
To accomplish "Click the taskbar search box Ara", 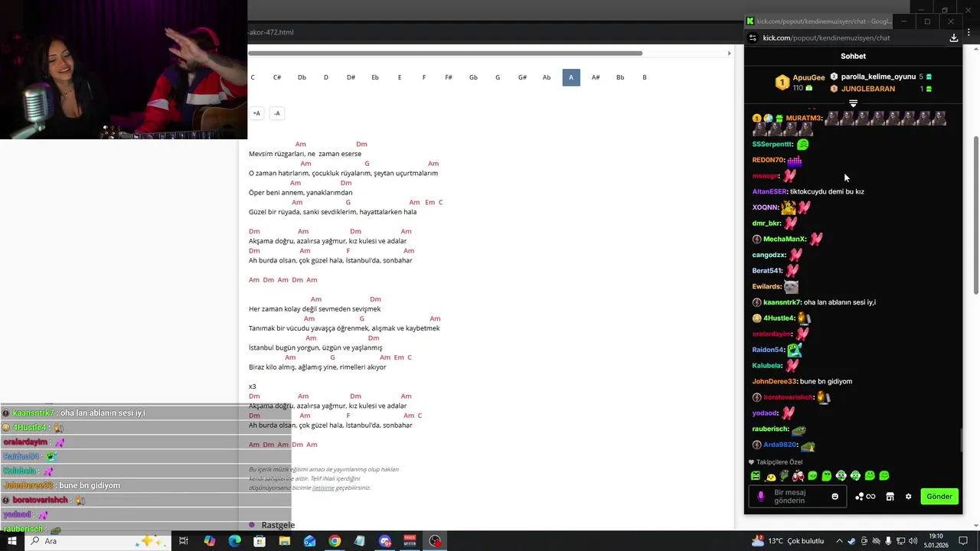I will coord(96,541).
